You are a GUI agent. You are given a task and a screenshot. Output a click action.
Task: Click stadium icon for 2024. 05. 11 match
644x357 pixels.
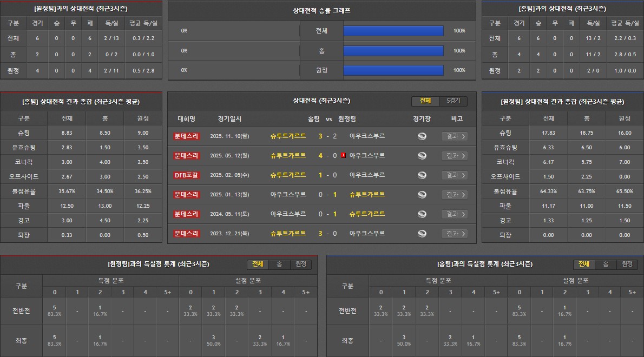point(422,214)
